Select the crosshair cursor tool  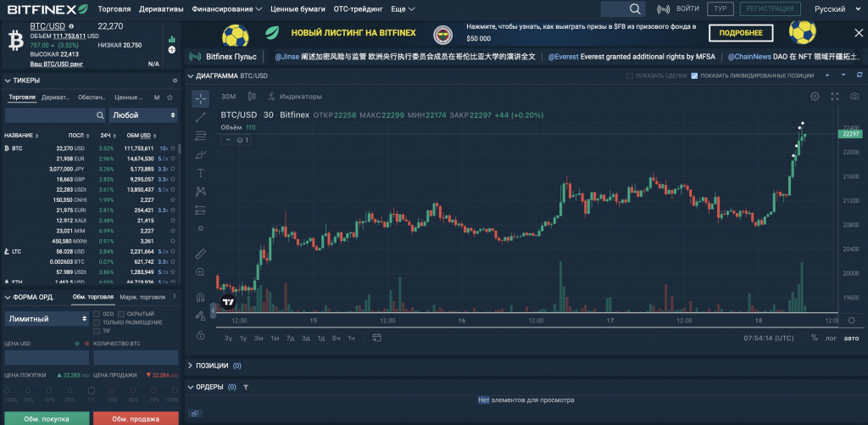[200, 99]
